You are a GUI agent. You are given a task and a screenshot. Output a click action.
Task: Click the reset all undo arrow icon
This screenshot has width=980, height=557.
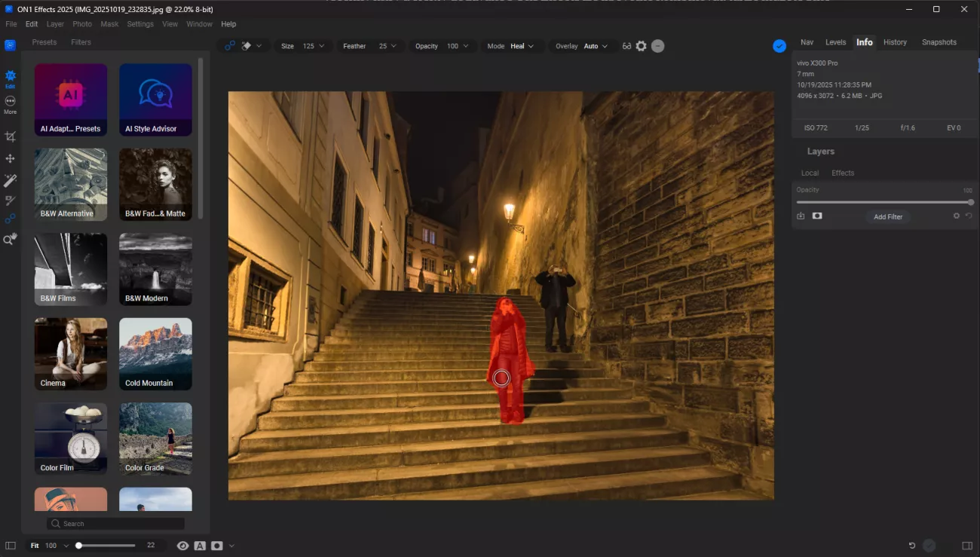911,545
